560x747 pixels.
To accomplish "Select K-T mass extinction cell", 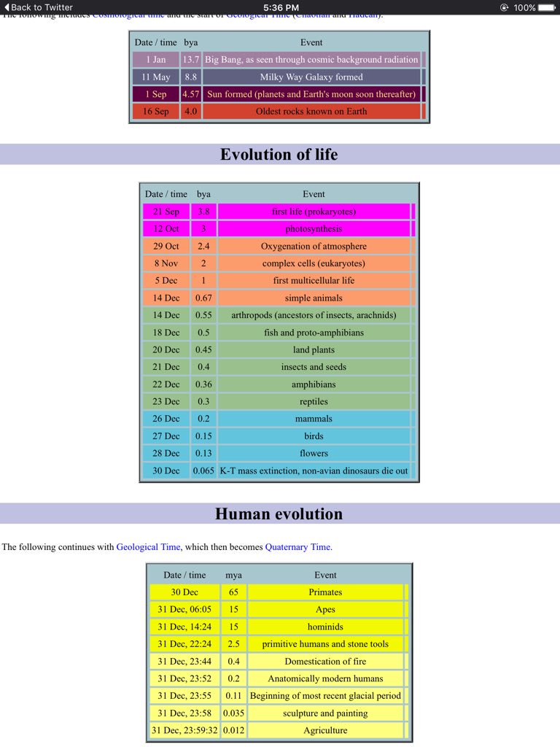I will click(x=314, y=471).
